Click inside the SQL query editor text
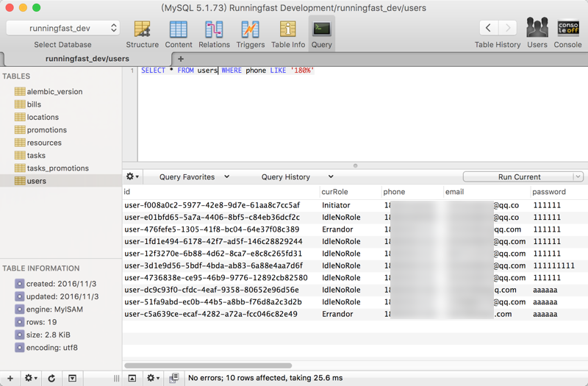 pos(227,71)
